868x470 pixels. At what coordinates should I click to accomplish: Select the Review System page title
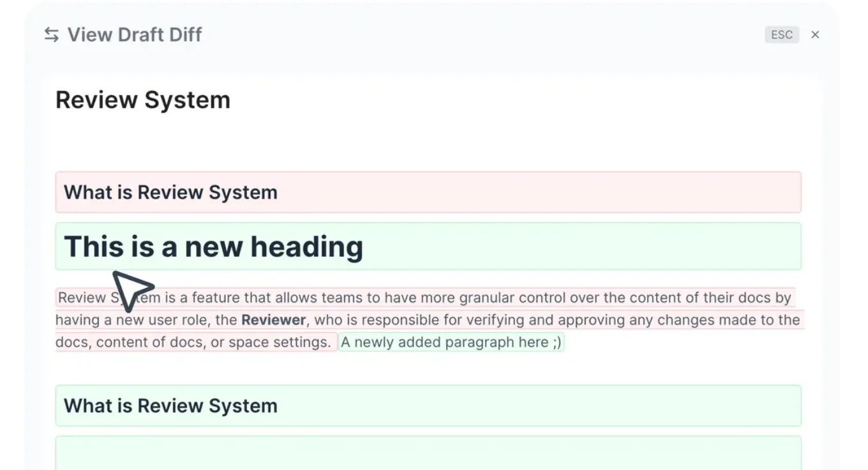(x=143, y=100)
